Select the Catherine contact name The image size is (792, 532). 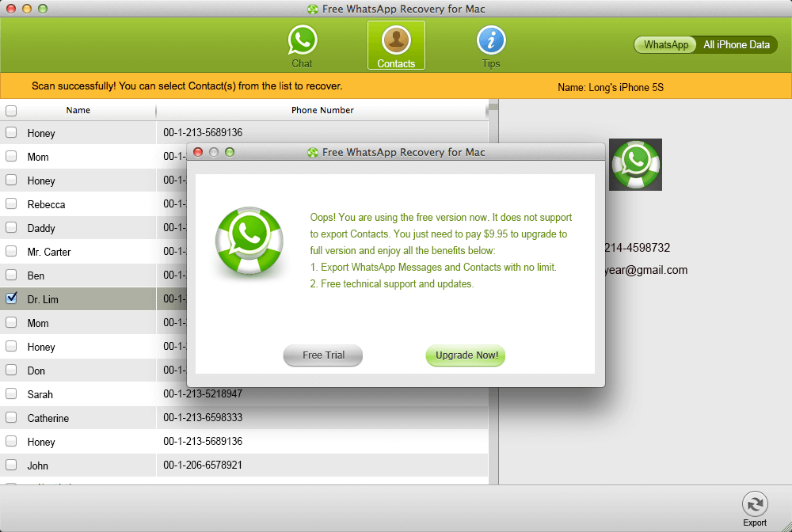click(48, 418)
